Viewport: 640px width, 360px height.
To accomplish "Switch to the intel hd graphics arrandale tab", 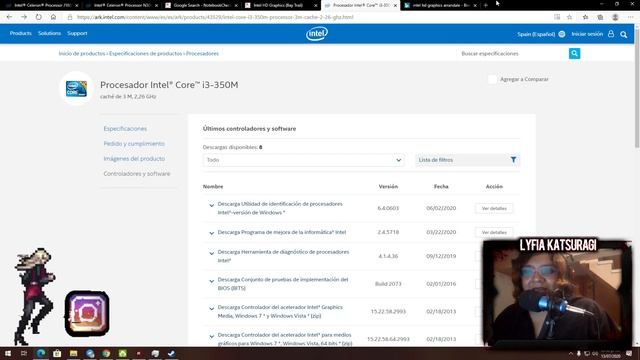I will point(440,5).
